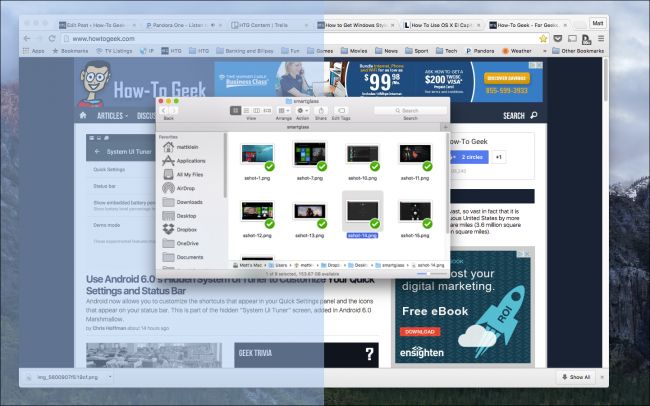Switch Finder to list view
650x406 pixels.
(246, 110)
